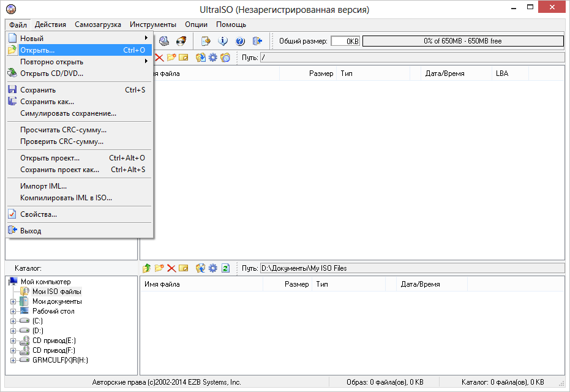Sort image list by Тип column
Screen dimensions: 570x392
point(373,73)
